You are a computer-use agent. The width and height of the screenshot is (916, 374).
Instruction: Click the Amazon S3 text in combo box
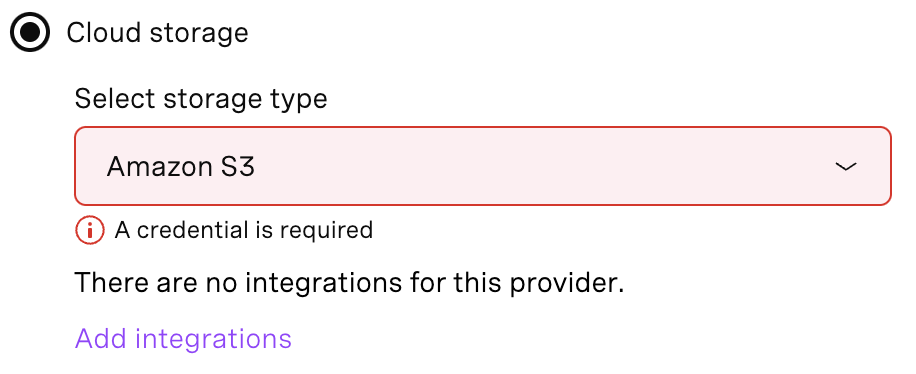tap(181, 167)
